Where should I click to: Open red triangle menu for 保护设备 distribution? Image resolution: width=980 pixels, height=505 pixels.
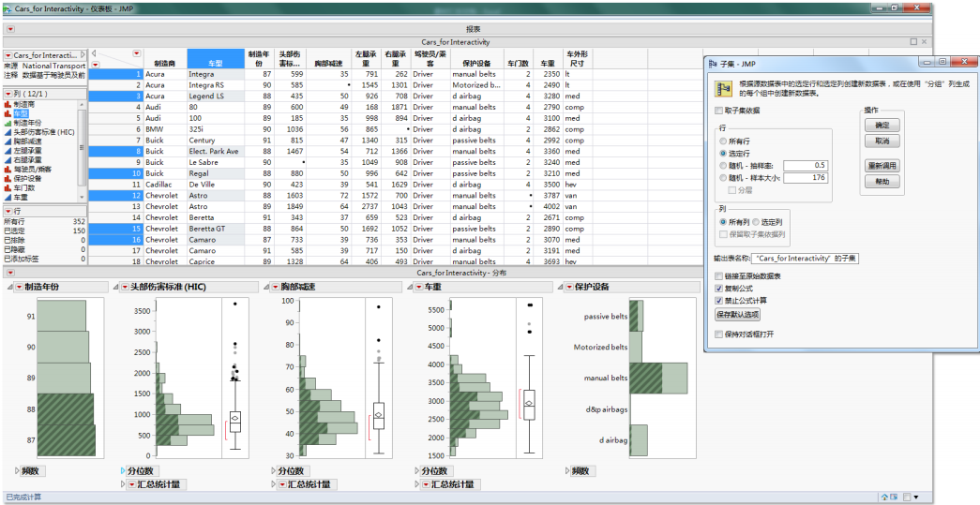pyautogui.click(x=568, y=287)
